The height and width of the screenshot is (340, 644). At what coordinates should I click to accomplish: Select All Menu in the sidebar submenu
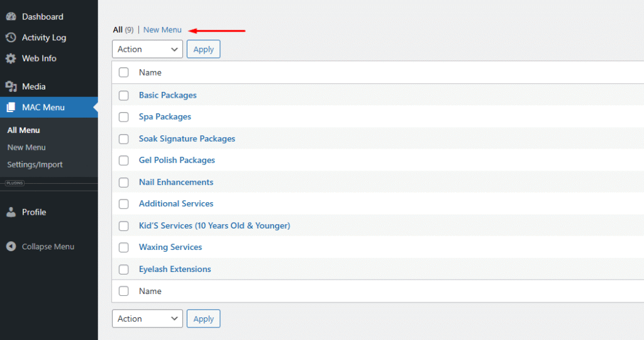click(x=23, y=130)
